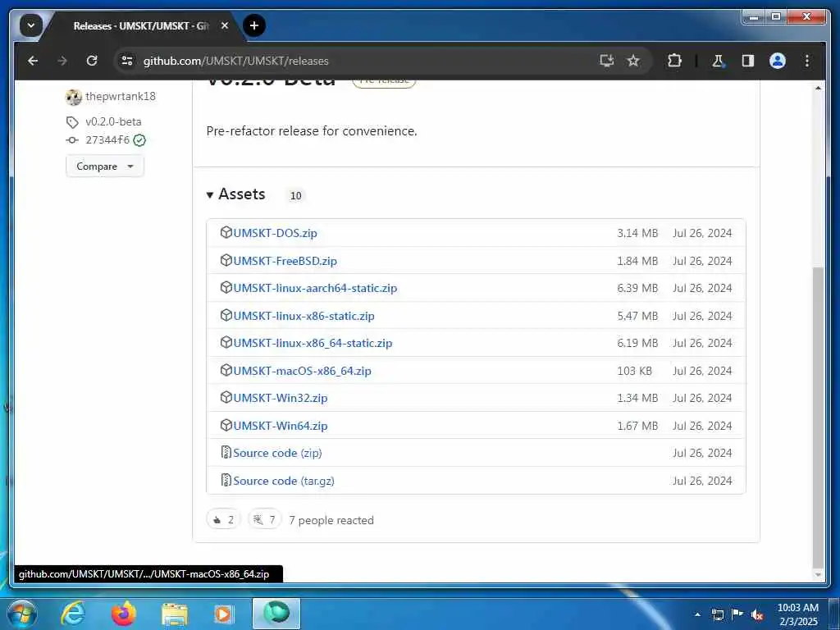Download UMSKT-Win32.zip
This screenshot has width=840, height=630.
pyautogui.click(x=281, y=398)
